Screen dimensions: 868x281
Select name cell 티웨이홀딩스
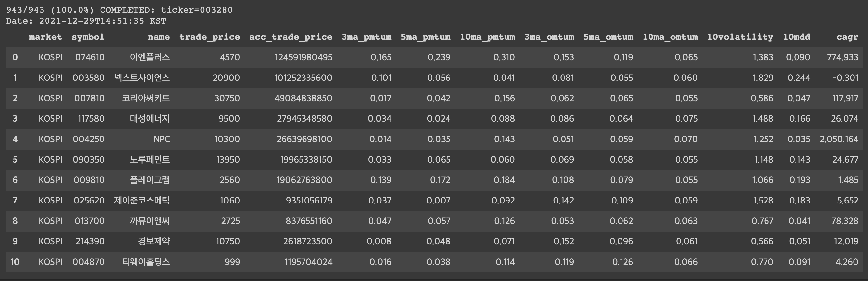146,262
